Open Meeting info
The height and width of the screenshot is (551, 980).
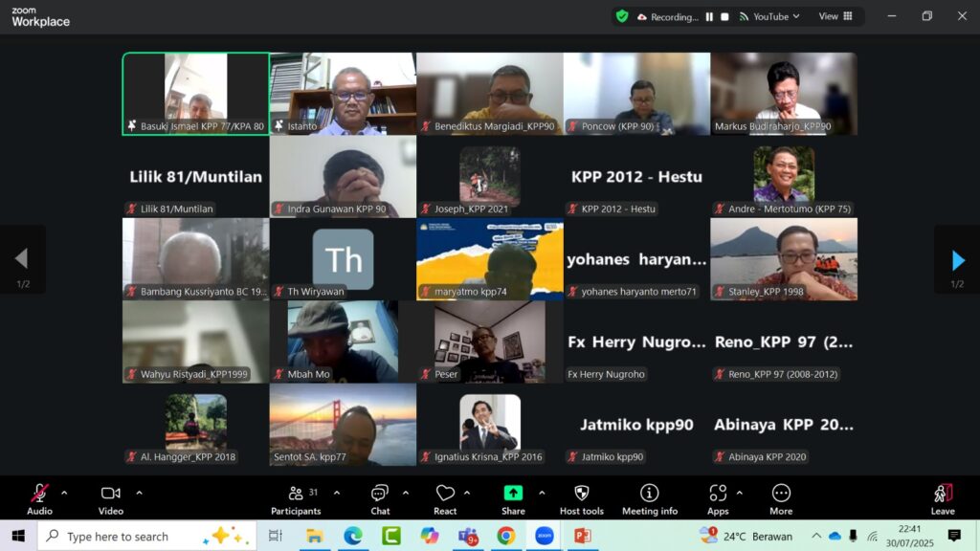click(649, 497)
